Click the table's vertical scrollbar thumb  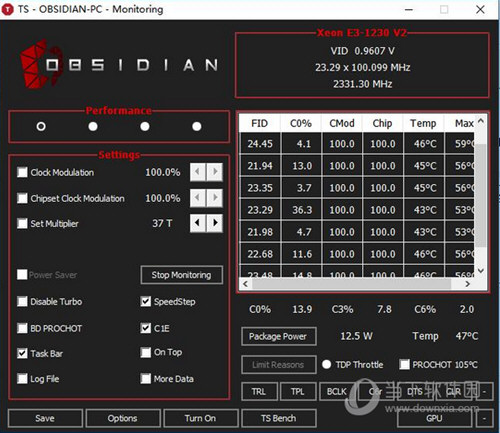(481, 196)
